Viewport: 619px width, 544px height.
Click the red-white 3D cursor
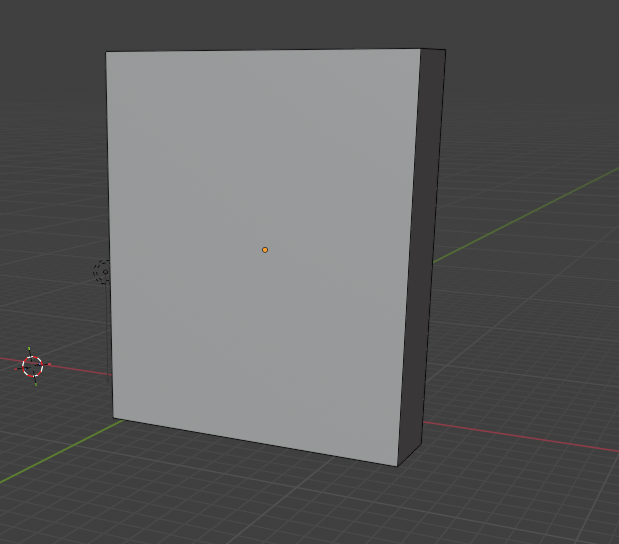pos(32,366)
